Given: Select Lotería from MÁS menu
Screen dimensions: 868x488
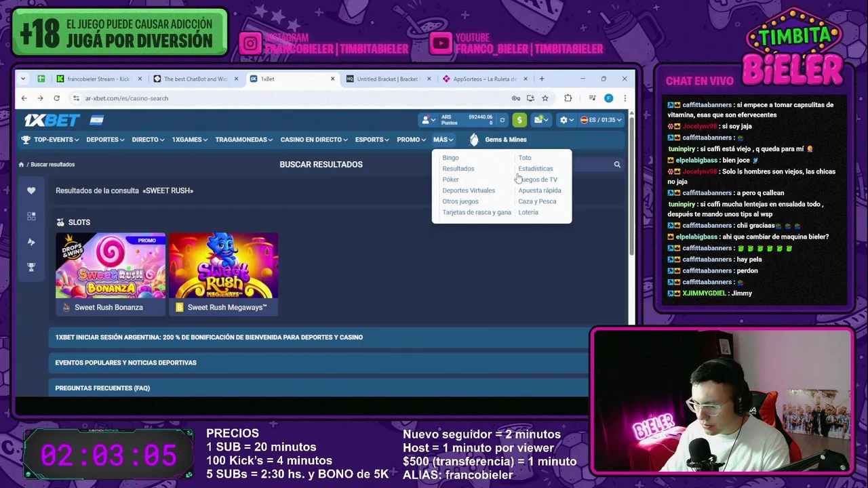Looking at the screenshot, I should coord(528,212).
